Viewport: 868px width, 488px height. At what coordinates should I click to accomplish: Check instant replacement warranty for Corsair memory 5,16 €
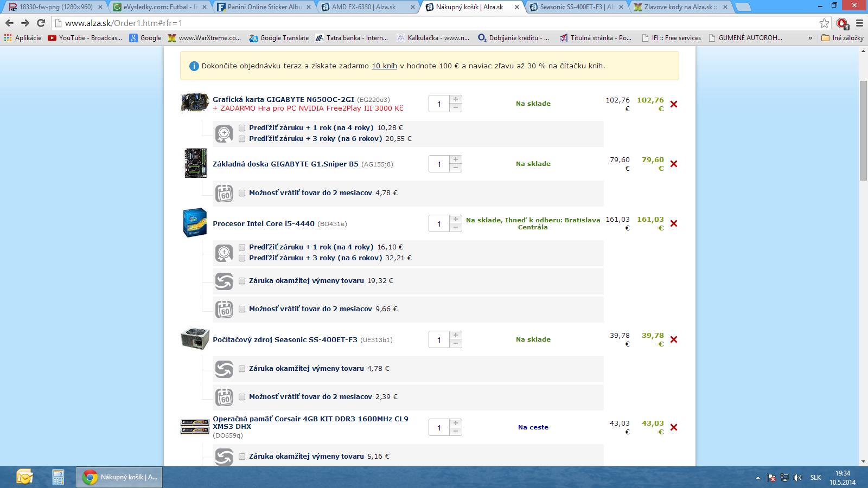(242, 457)
